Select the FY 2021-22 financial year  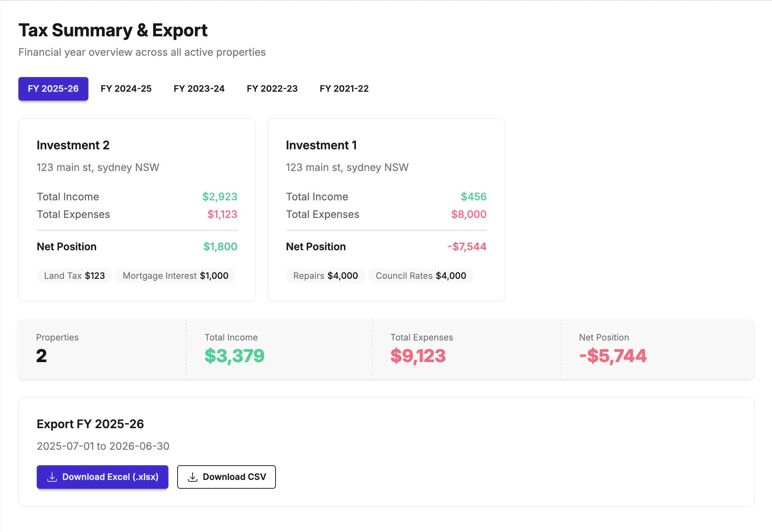tap(344, 88)
